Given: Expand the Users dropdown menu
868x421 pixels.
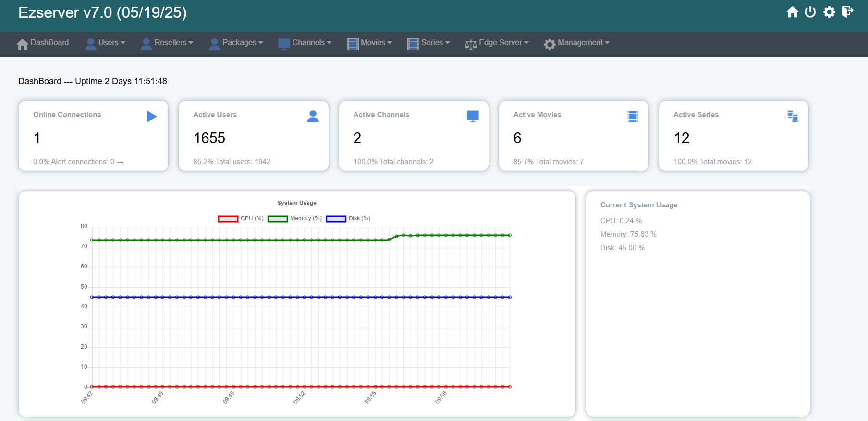Looking at the screenshot, I should [105, 43].
